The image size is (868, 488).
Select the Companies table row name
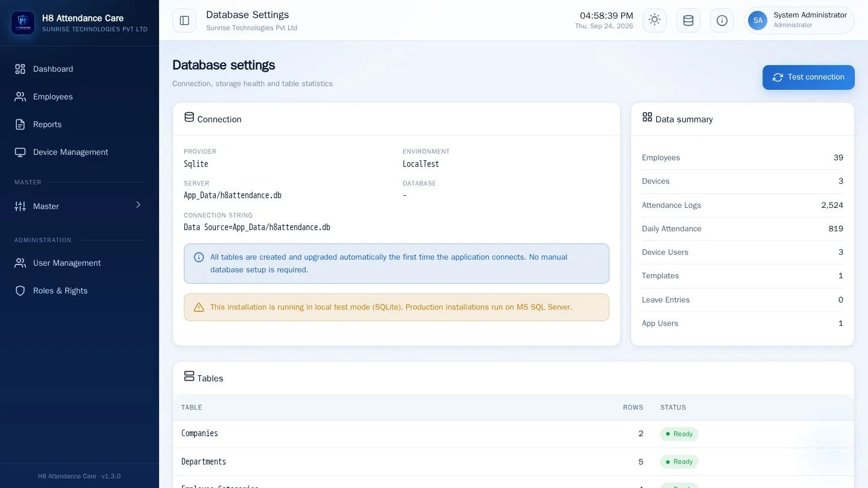coord(200,433)
